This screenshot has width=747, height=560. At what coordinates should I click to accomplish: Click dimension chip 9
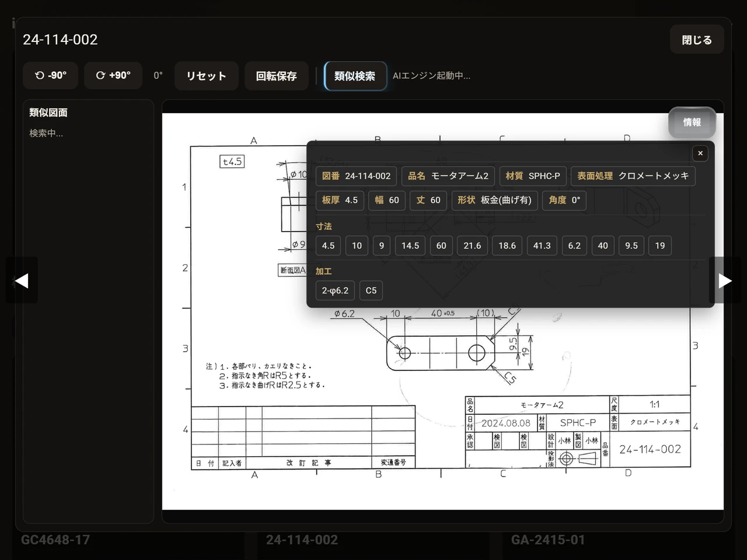pos(382,246)
